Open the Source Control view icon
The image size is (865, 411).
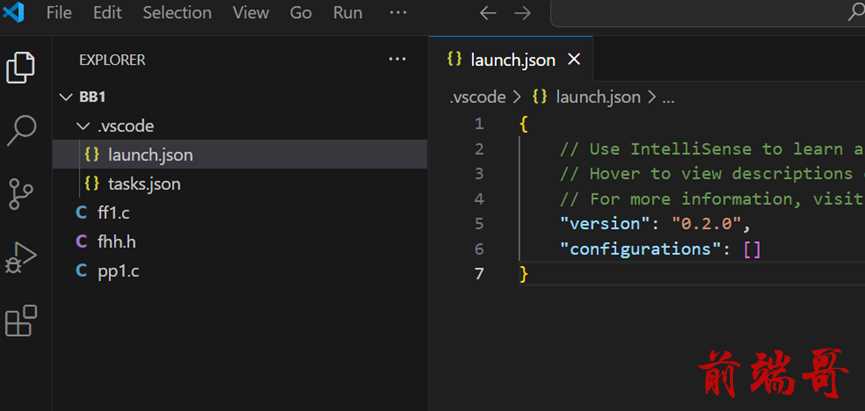[x=21, y=194]
